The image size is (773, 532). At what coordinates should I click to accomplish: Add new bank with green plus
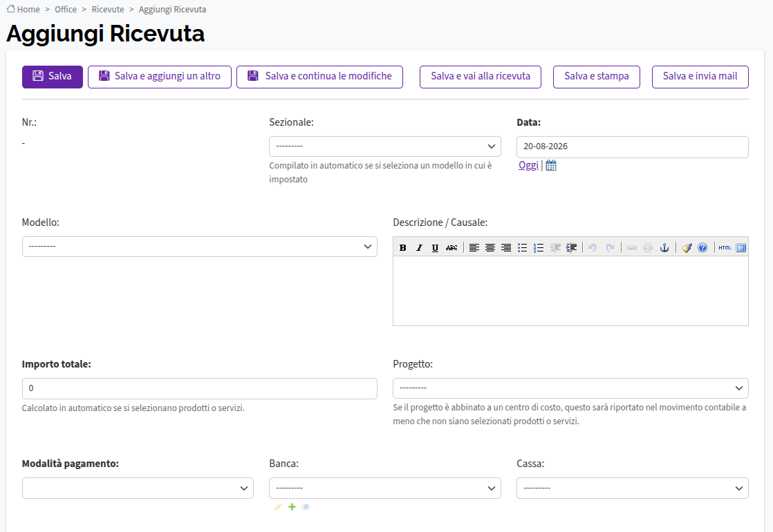(x=292, y=507)
